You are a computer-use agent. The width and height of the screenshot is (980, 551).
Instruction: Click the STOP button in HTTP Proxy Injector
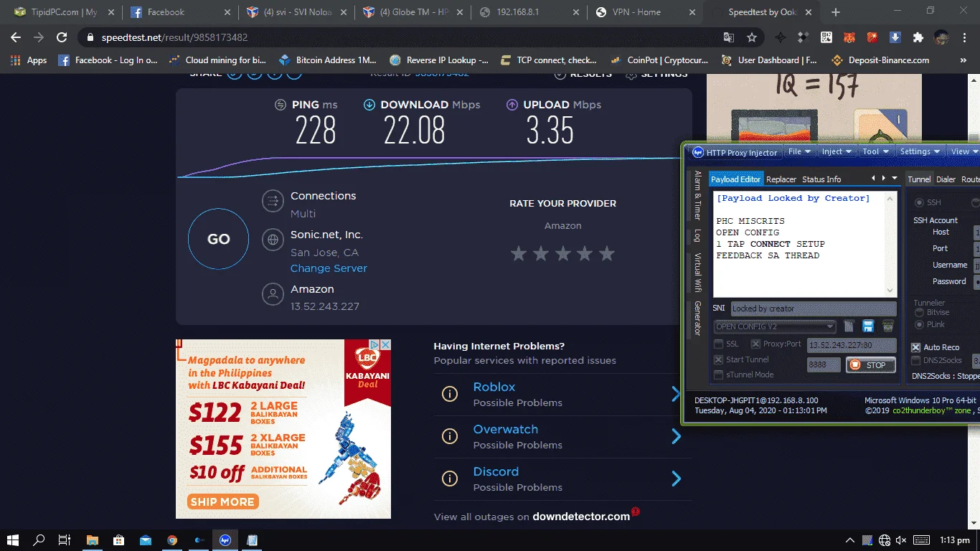pos(870,365)
